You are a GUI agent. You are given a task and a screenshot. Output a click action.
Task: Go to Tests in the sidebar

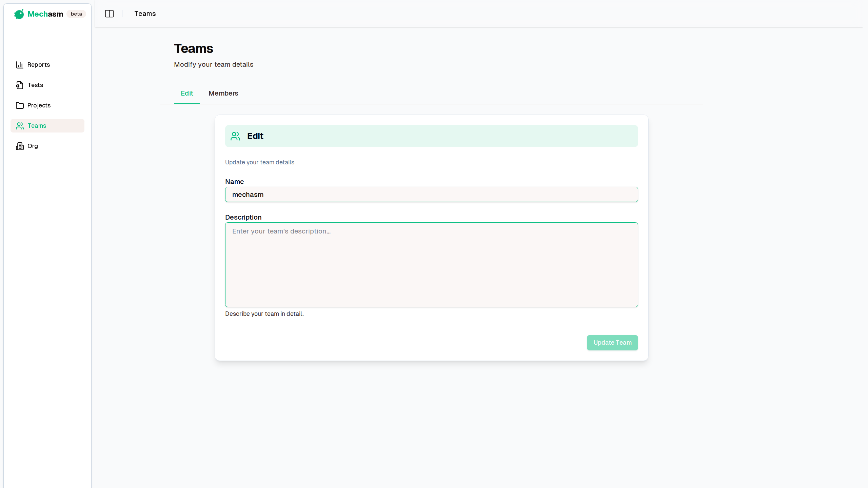click(35, 85)
